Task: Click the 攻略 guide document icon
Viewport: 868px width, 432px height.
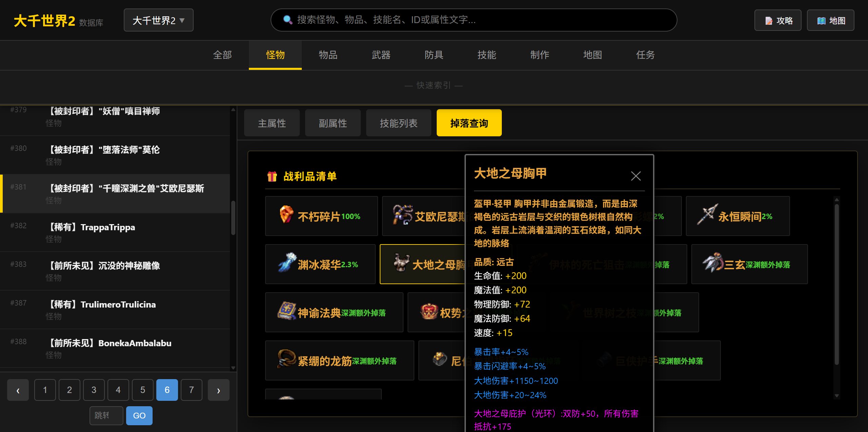Action: [x=769, y=21]
